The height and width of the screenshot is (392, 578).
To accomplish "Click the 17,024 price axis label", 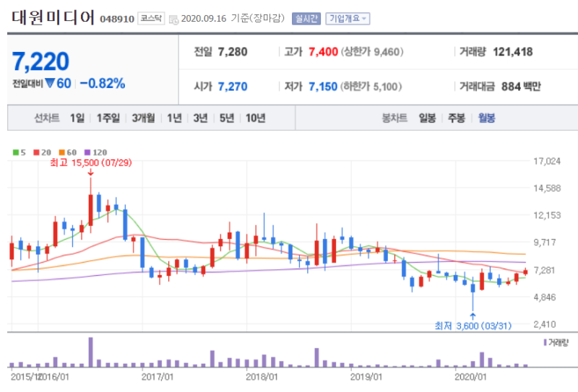I will pyautogui.click(x=547, y=161).
